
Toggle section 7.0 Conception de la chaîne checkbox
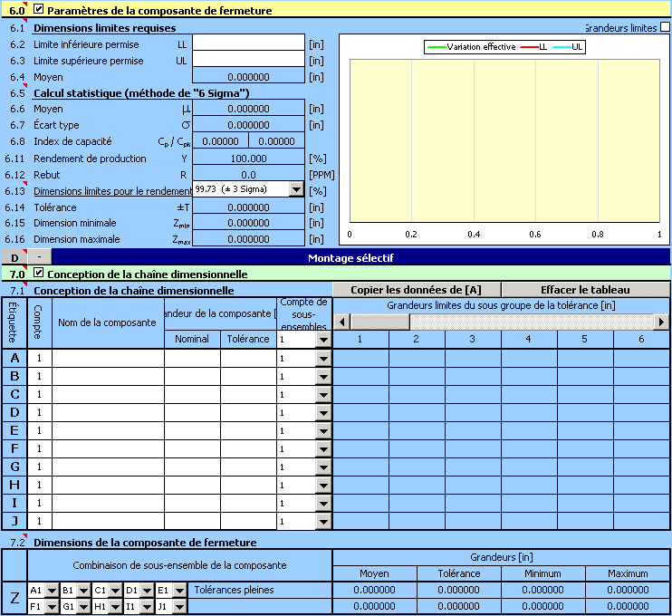click(x=39, y=273)
